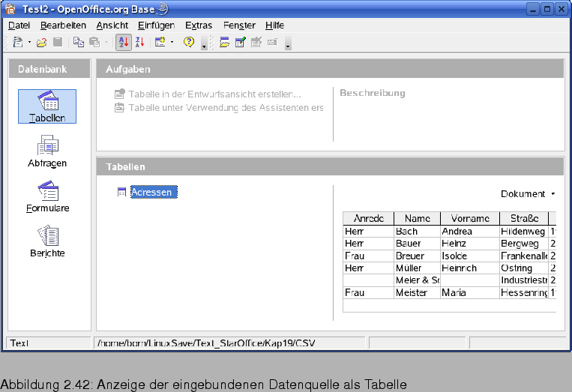Expand second toolbar overflow arrow
Viewport: 572px width, 392px height.
pyautogui.click(x=288, y=43)
